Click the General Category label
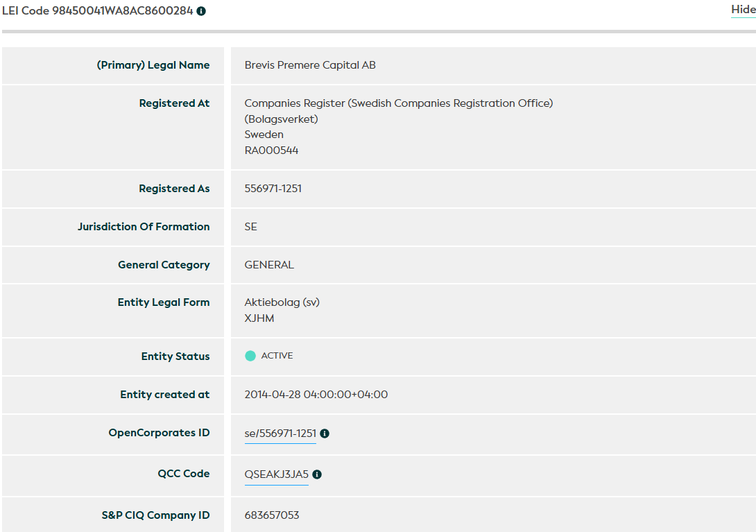Screen dimensions: 756x532 164,265
